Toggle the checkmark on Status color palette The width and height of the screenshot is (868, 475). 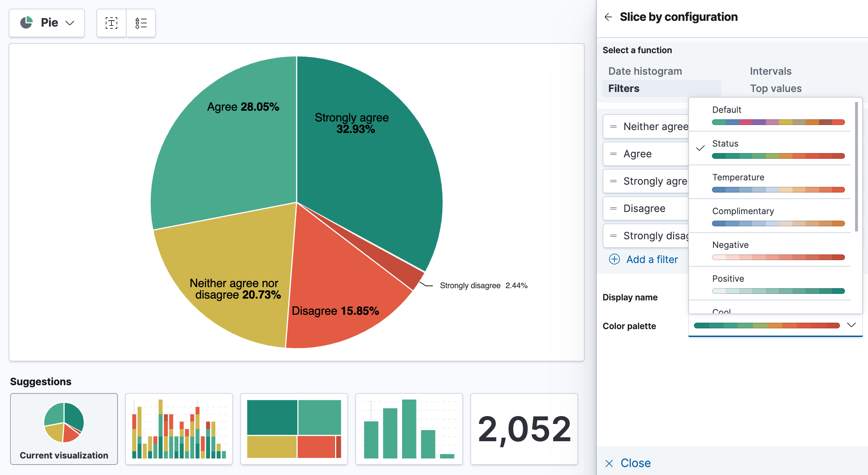(700, 148)
